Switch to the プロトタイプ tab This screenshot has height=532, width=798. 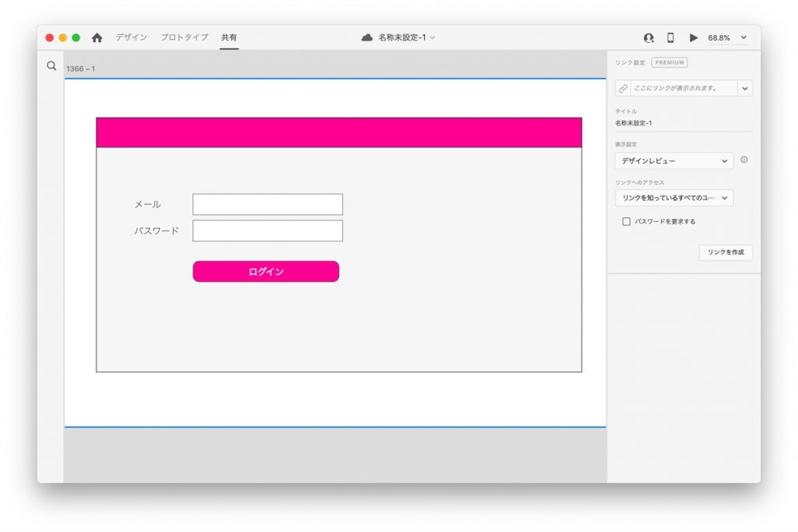[184, 37]
